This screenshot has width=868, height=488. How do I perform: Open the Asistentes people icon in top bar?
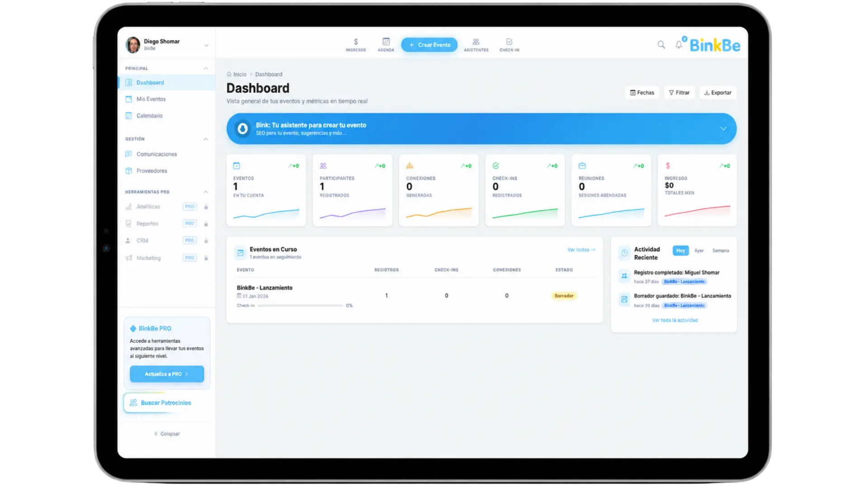click(x=476, y=42)
